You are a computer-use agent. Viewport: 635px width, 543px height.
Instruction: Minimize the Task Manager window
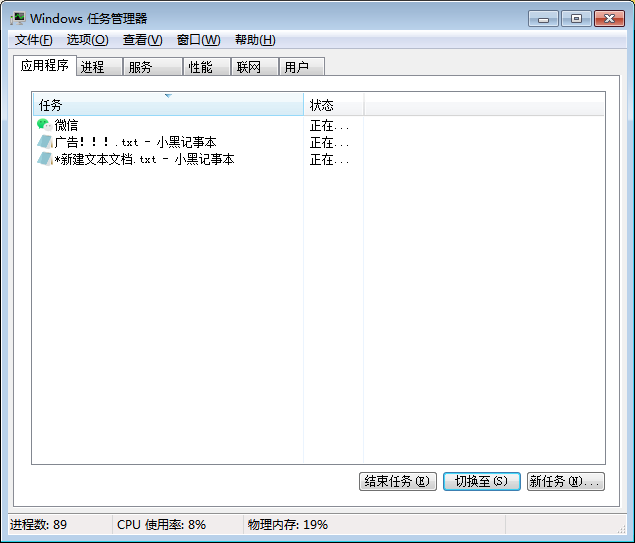543,19
